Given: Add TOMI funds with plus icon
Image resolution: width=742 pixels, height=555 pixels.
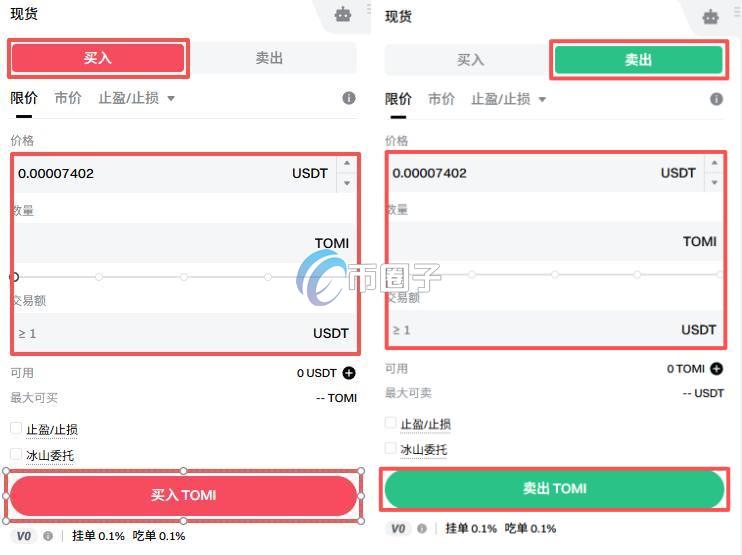Looking at the screenshot, I should [x=716, y=369].
